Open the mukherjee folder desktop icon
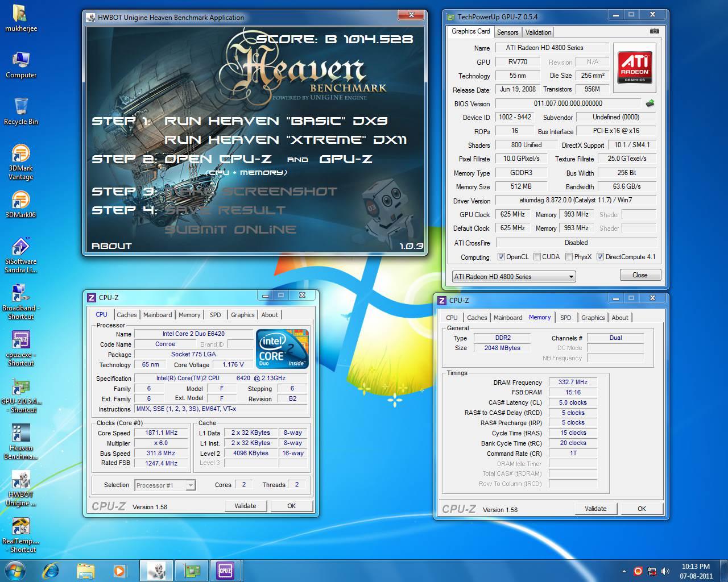Screen dimensions: 728x582 click(21, 18)
